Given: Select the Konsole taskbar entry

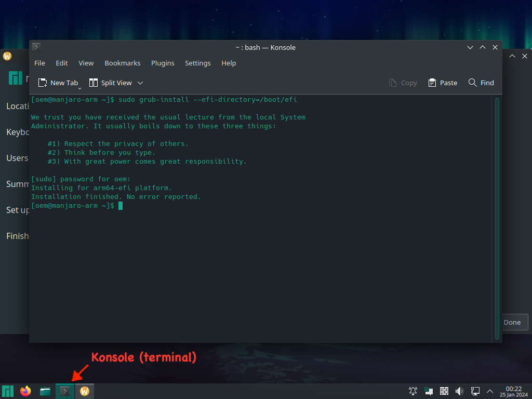Looking at the screenshot, I should point(65,391).
